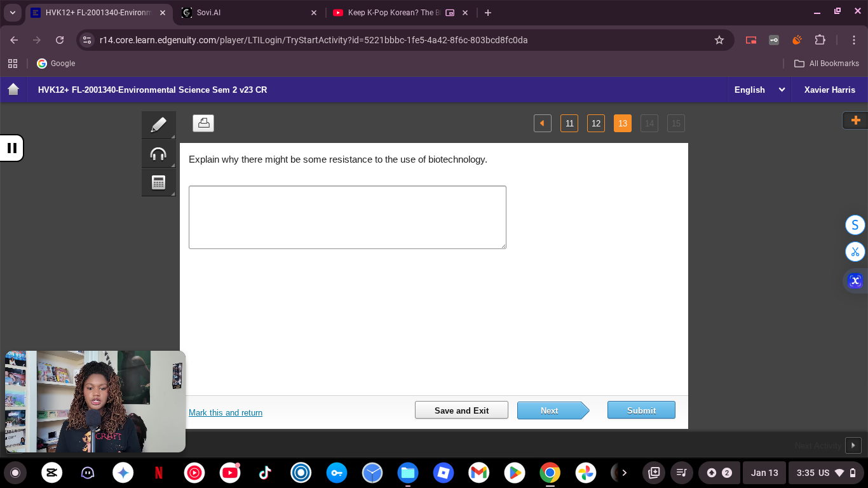This screenshot has width=868, height=488.
Task: Click the orange plus expand icon
Action: 855,120
